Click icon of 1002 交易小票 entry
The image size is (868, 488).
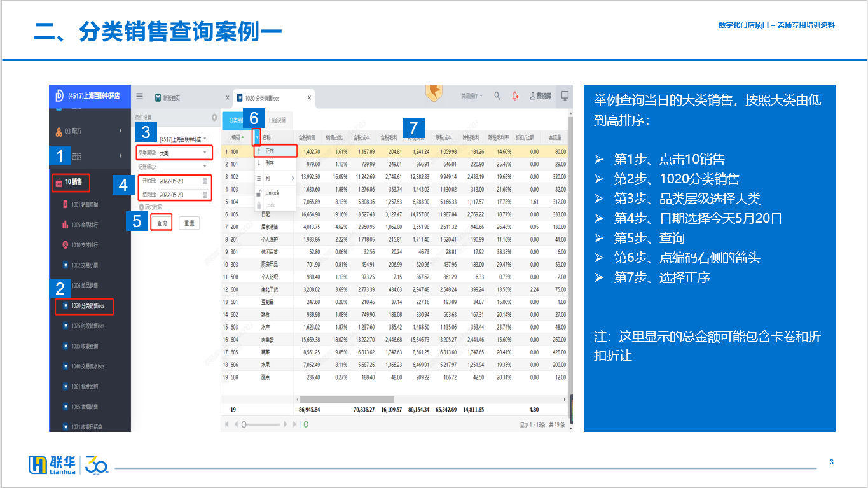[65, 265]
